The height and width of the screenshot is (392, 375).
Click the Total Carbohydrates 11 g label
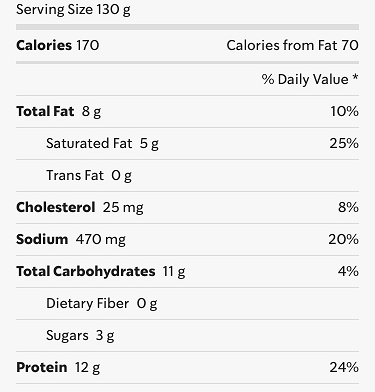coord(101,271)
